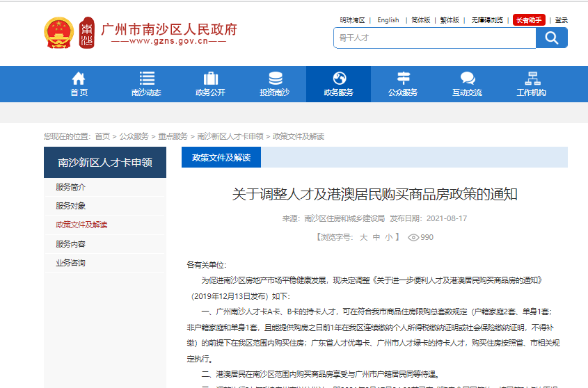Open the 首页 home icon
Viewport: 588px width, 388px height.
click(79, 79)
